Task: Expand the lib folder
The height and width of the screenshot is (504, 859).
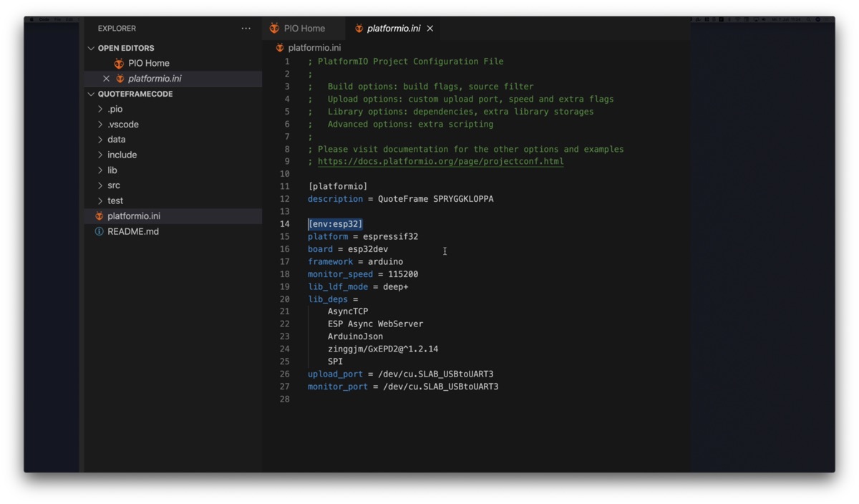Action: click(100, 170)
